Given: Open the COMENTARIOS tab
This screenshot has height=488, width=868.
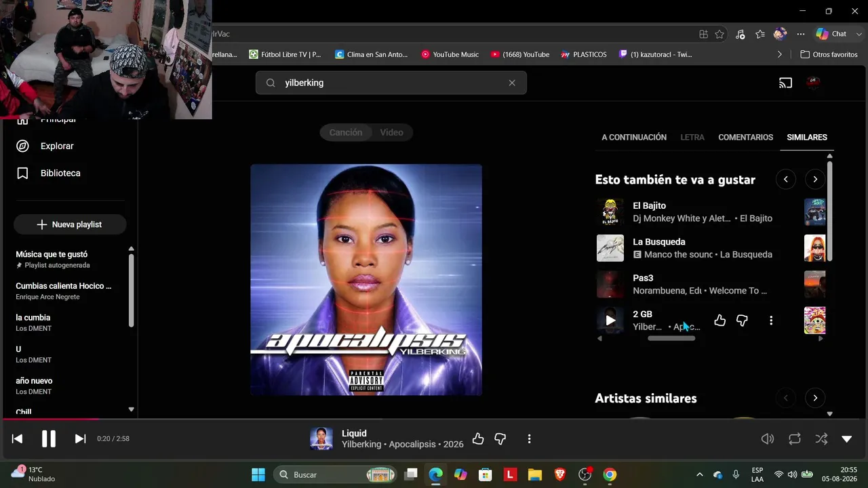Looking at the screenshot, I should click(745, 137).
